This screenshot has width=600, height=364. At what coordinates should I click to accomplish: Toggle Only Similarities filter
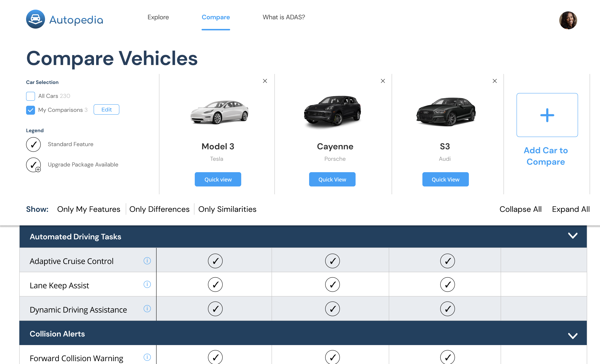click(227, 209)
